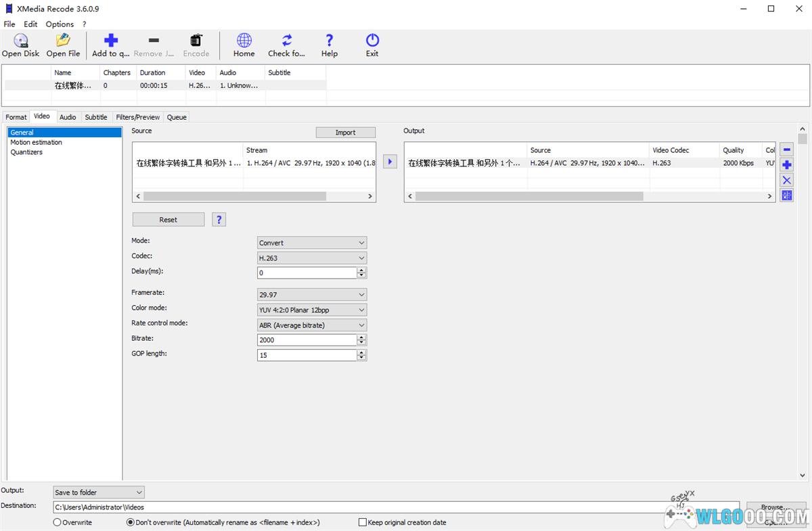This screenshot has width=812, height=531.
Task: Click the Import button
Action: (345, 133)
